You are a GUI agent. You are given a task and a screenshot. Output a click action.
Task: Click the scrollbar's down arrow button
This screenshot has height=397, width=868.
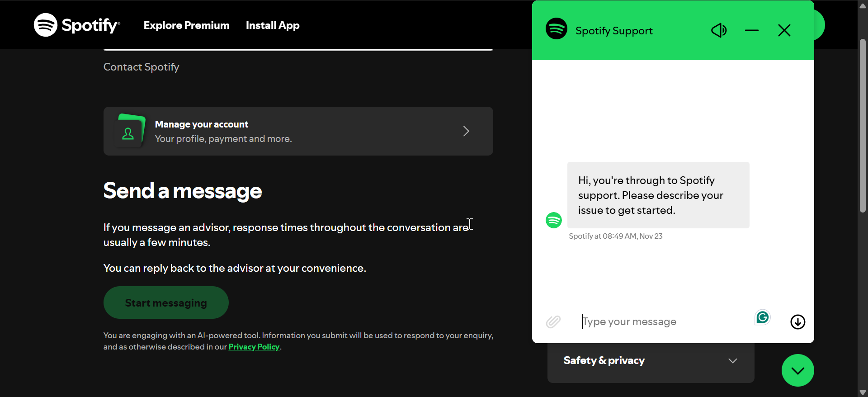point(863,392)
